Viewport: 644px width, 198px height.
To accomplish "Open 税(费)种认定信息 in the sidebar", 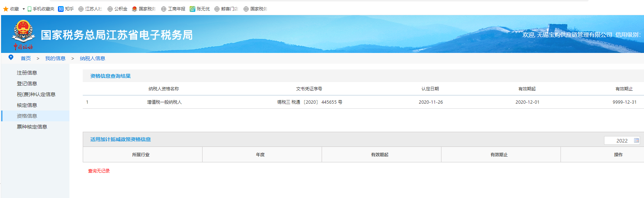I will coord(36,94).
